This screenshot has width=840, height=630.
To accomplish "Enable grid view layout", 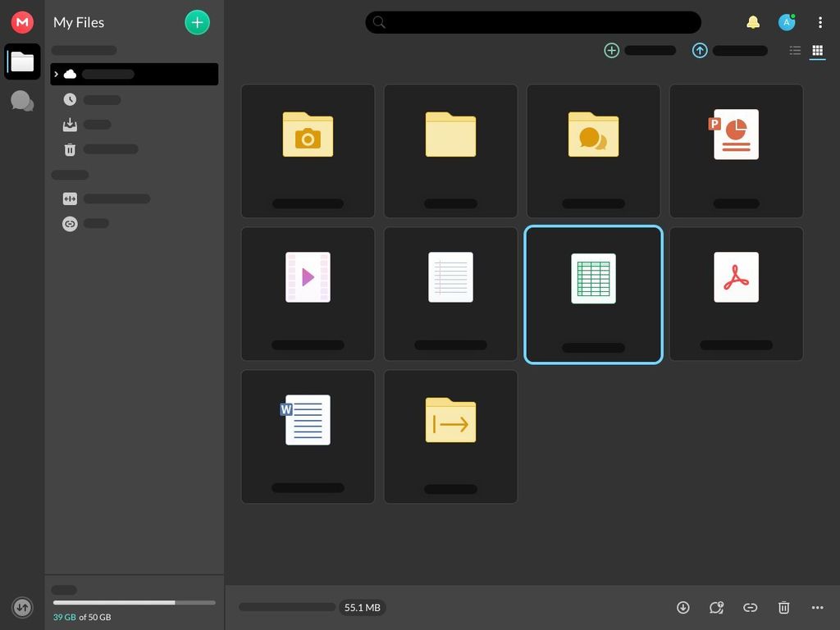I will click(817, 50).
